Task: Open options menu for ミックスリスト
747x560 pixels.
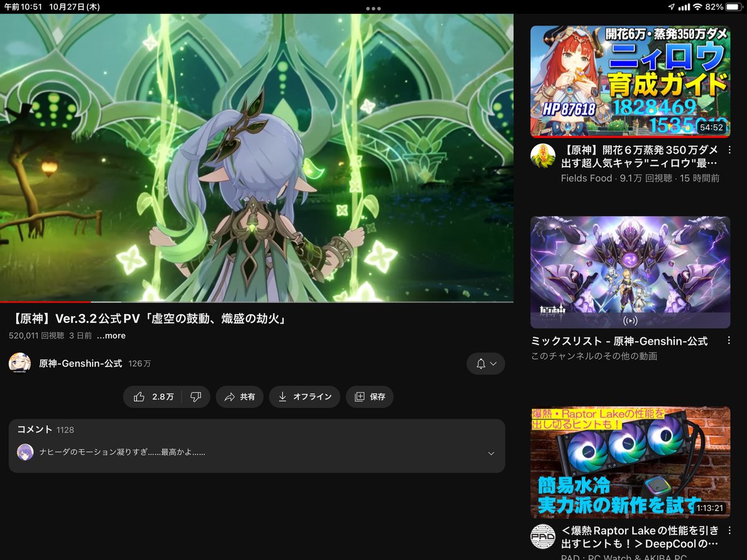Action: coord(730,342)
